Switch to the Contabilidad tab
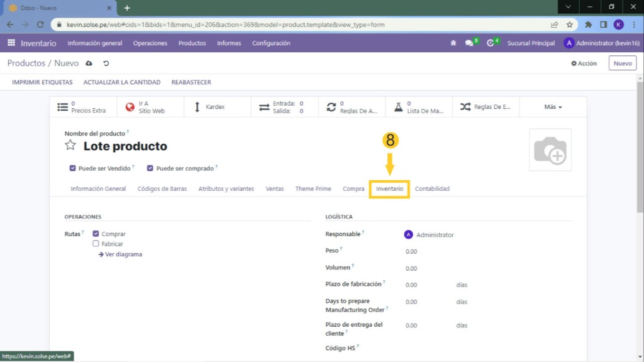The image size is (644, 362). pyautogui.click(x=432, y=189)
